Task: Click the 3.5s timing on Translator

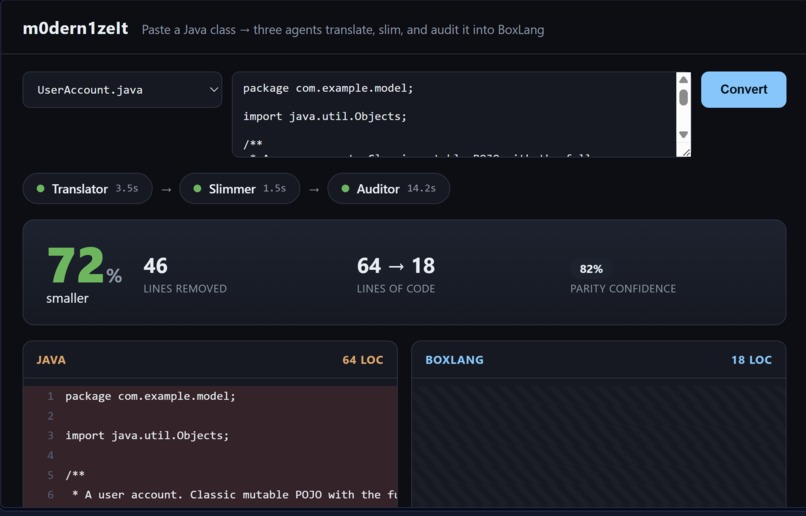Action: [x=127, y=189]
